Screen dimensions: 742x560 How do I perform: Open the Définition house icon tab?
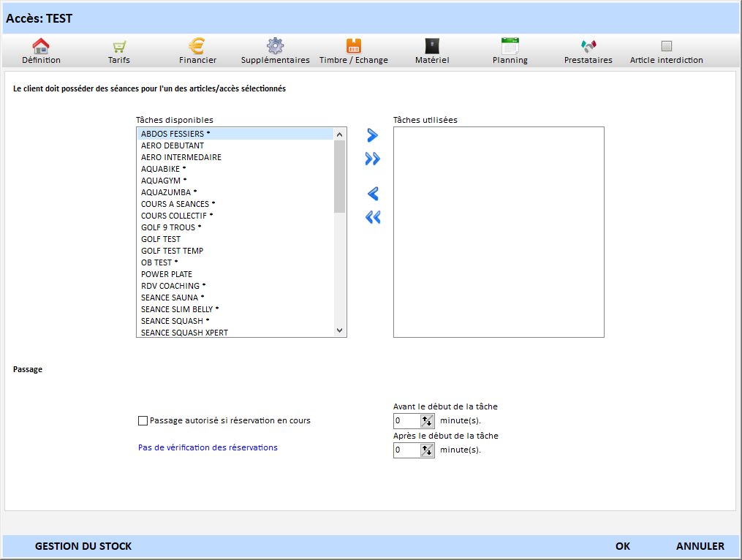click(x=41, y=47)
